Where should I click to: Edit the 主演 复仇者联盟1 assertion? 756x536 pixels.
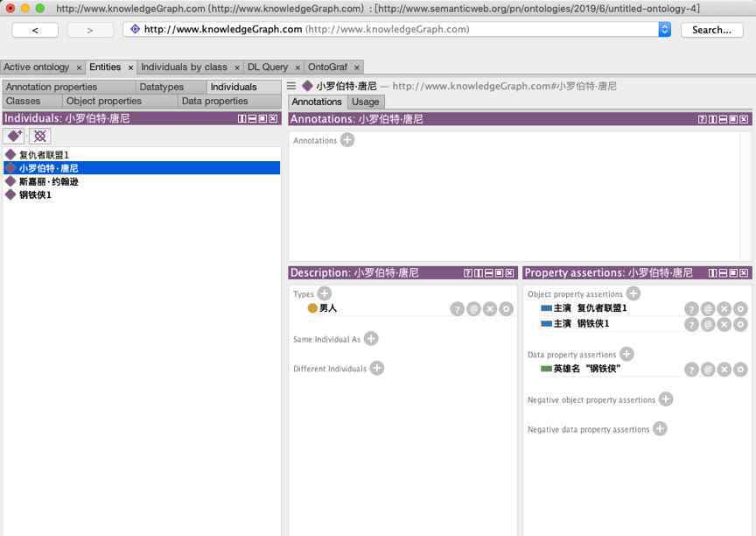740,309
